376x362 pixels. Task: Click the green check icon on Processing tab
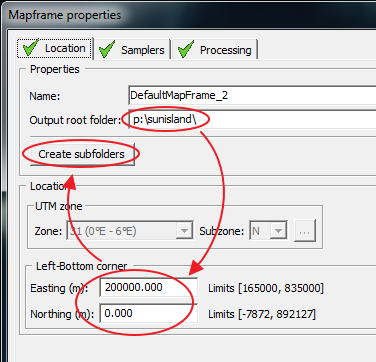click(x=186, y=49)
